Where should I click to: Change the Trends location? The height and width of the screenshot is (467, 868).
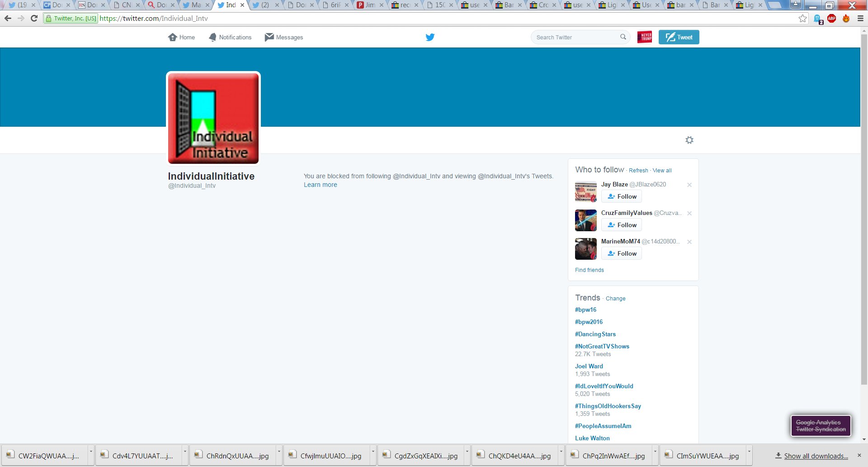(615, 299)
